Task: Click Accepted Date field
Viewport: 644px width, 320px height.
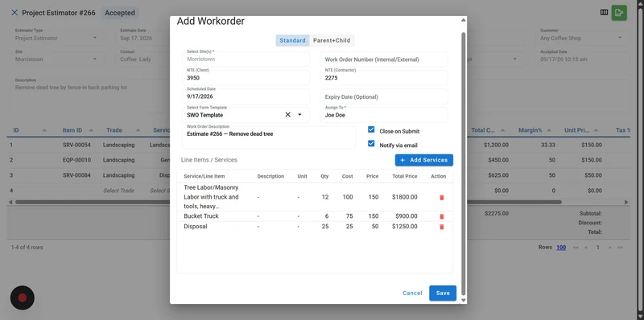Action: pos(583,59)
